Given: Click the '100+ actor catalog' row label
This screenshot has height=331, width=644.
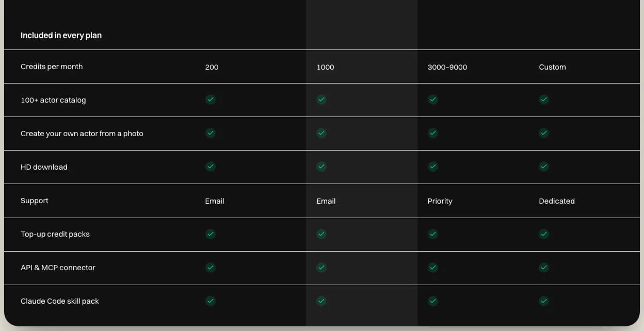Looking at the screenshot, I should (x=53, y=100).
